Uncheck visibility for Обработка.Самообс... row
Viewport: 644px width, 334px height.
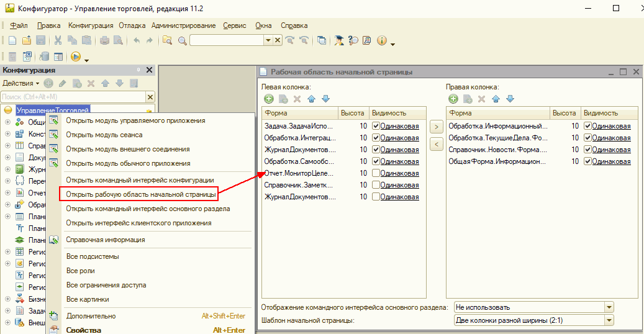click(376, 161)
